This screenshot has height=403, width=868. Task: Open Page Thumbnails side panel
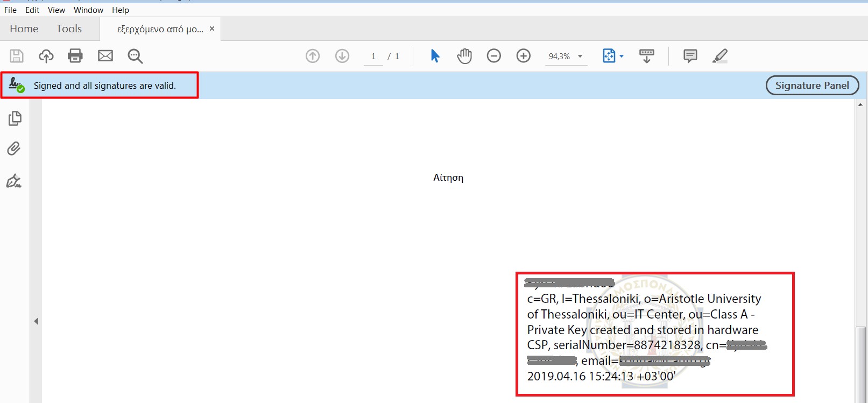[x=15, y=118]
